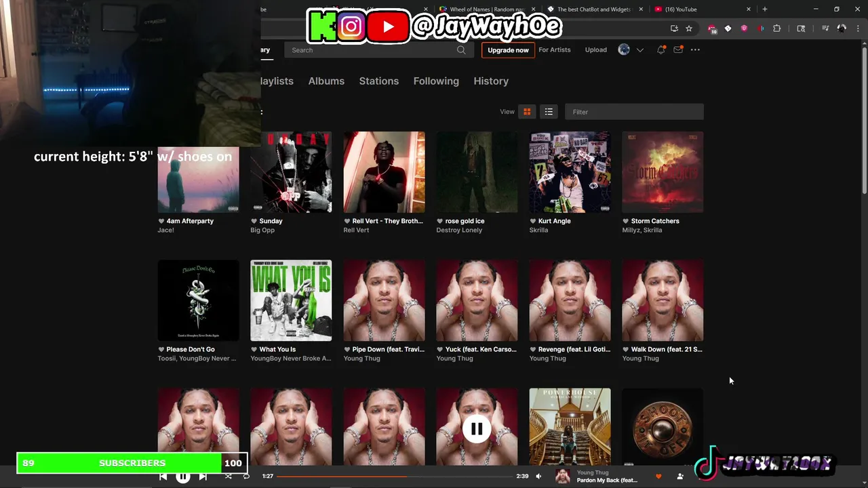Mute the volume speaker icon
This screenshot has height=488, width=868.
point(538,476)
